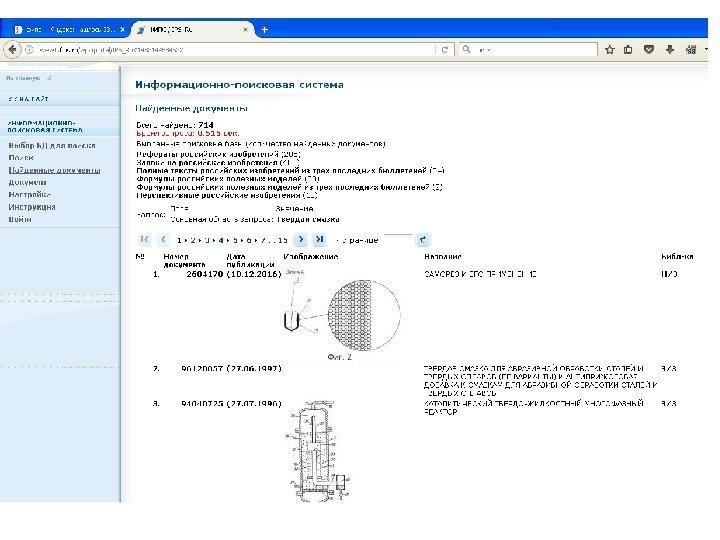Open 'Настройка' in the sidebar menu
The height and width of the screenshot is (540, 720).
tap(29, 195)
